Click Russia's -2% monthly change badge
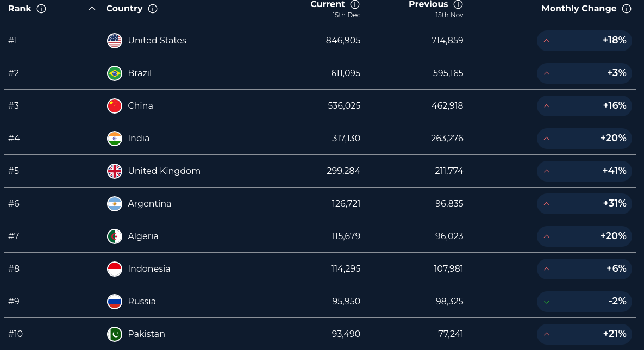The image size is (644, 350). [x=584, y=302]
